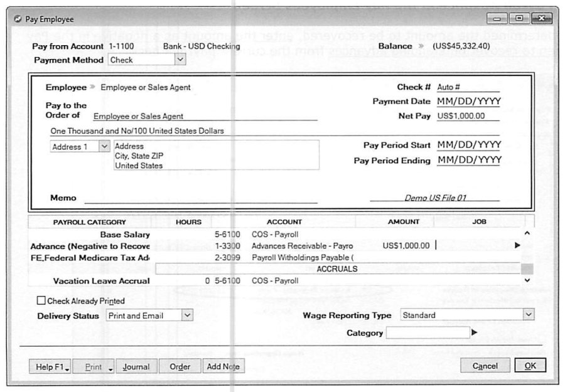Enable Check Already Printed checkbox
565x392 pixels.
pos(41,300)
